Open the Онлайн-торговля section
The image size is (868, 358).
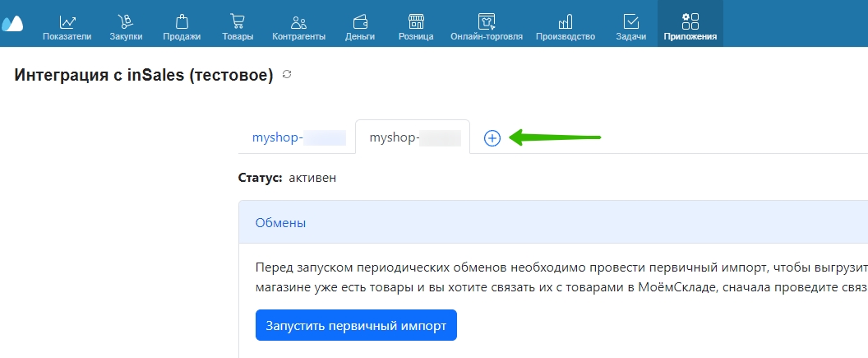[x=487, y=28]
